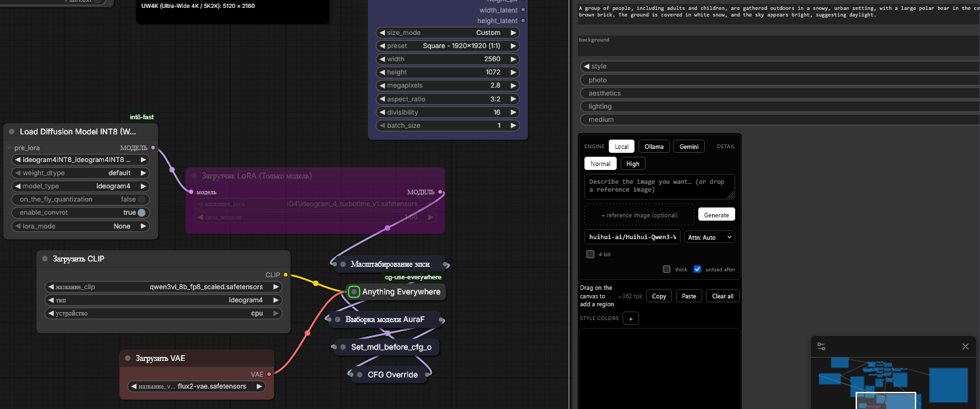Click the red VAE output port
The image size is (980, 409).
coord(269,374)
